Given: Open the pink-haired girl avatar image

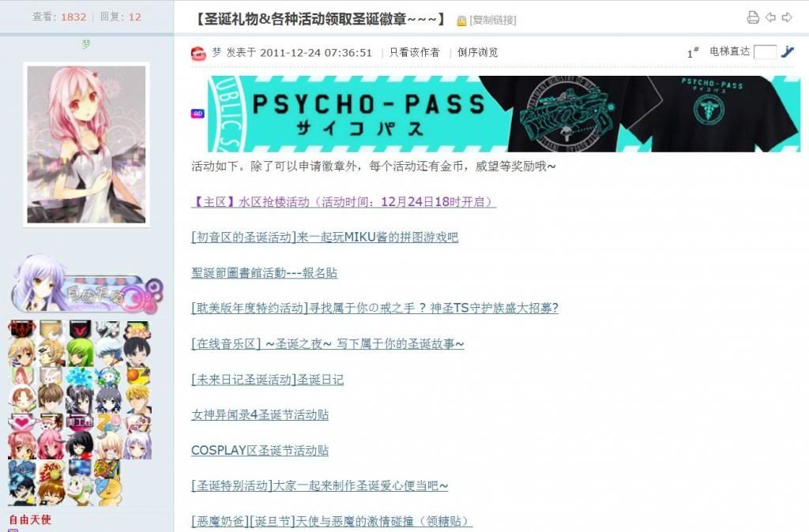Looking at the screenshot, I should [86, 144].
